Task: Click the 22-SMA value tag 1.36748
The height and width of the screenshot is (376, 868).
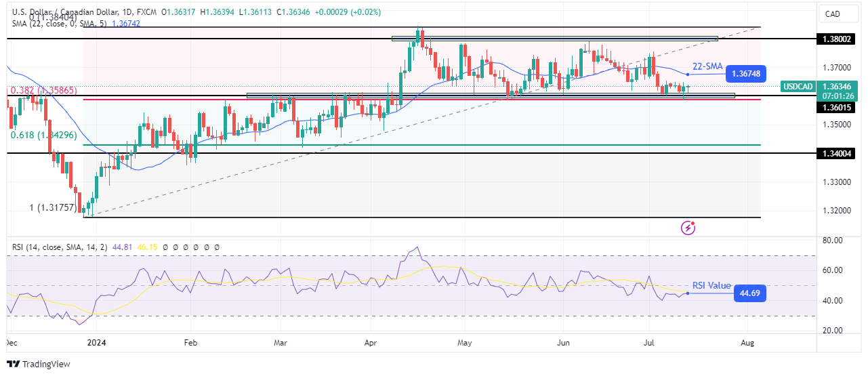Action: click(745, 74)
